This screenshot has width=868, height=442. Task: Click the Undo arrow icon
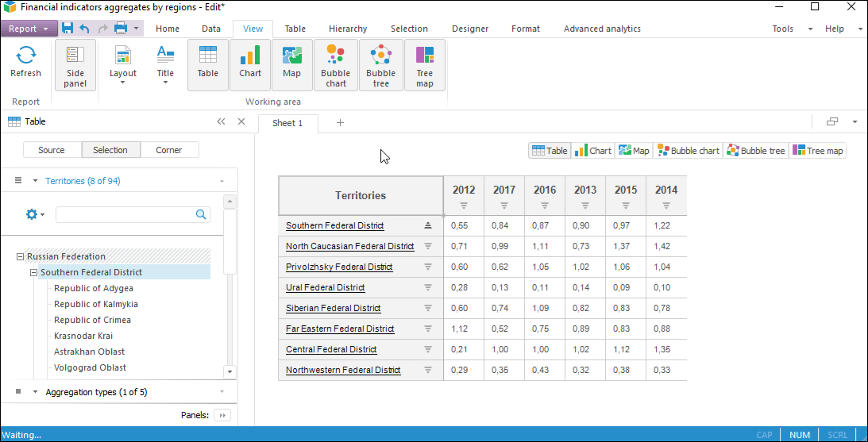click(85, 29)
